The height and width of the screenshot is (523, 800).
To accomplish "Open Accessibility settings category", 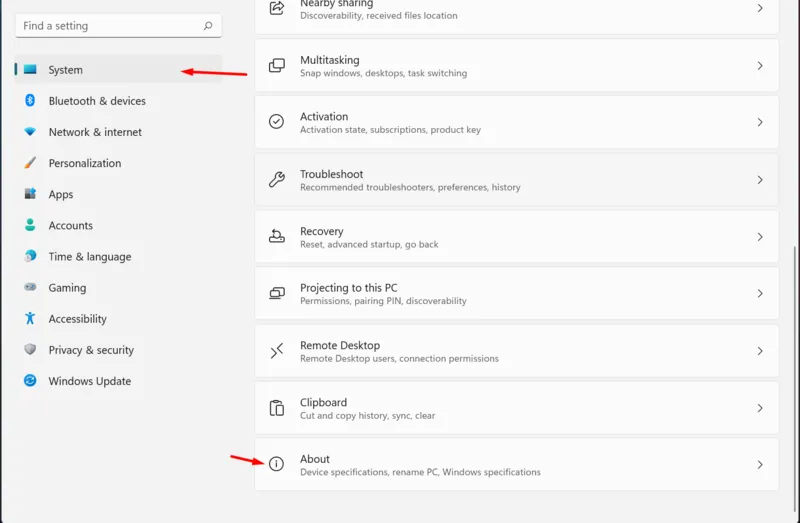I will point(118,318).
